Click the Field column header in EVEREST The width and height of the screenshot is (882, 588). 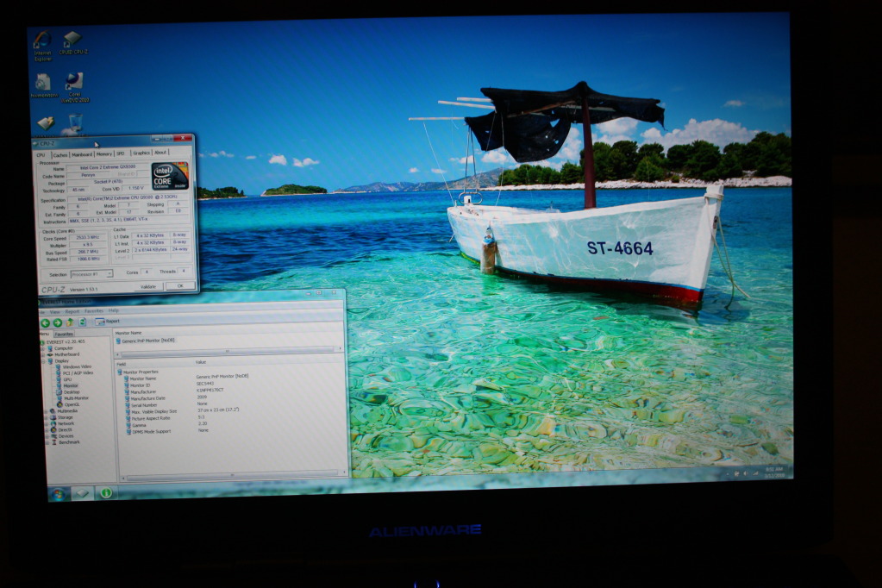coord(121,365)
